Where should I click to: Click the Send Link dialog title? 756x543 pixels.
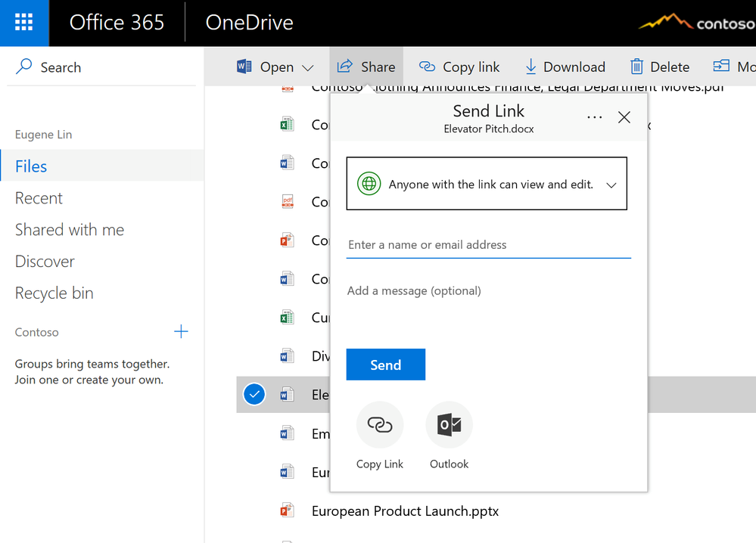coord(488,111)
